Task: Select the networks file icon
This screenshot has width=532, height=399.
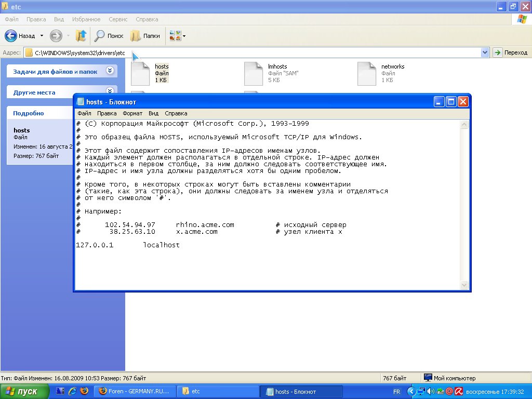Action: 367,73
